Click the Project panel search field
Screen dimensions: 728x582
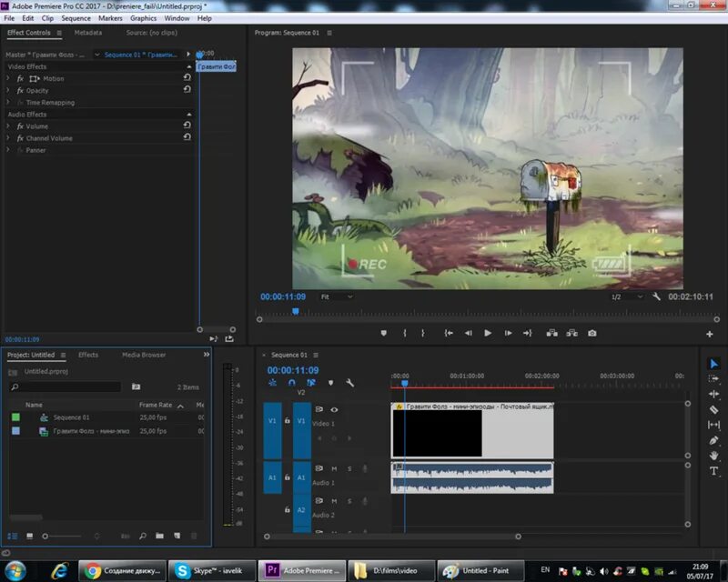tap(65, 386)
